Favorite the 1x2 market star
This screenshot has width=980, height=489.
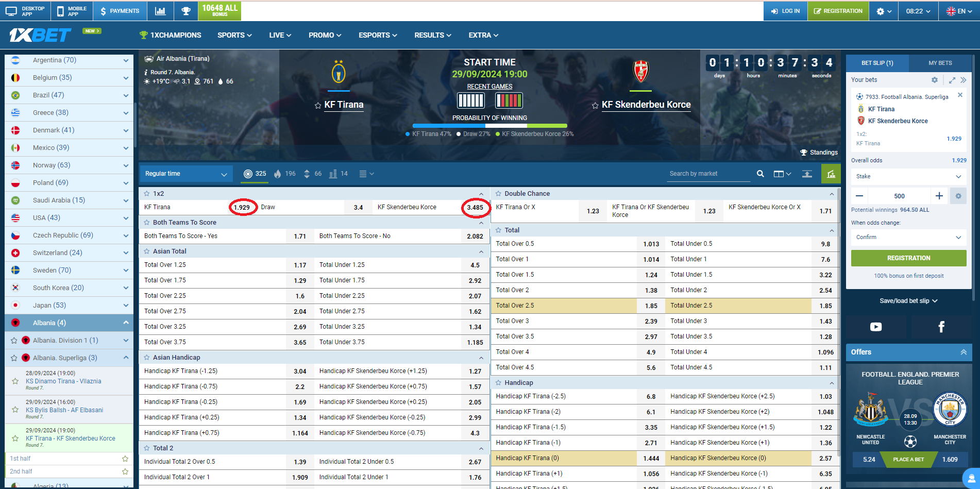[x=146, y=194]
